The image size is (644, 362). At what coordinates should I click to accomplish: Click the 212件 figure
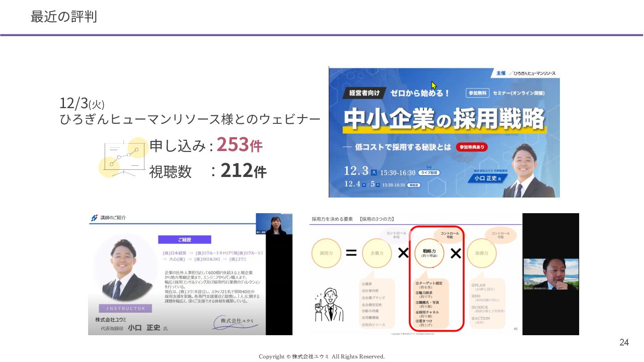pyautogui.click(x=243, y=170)
